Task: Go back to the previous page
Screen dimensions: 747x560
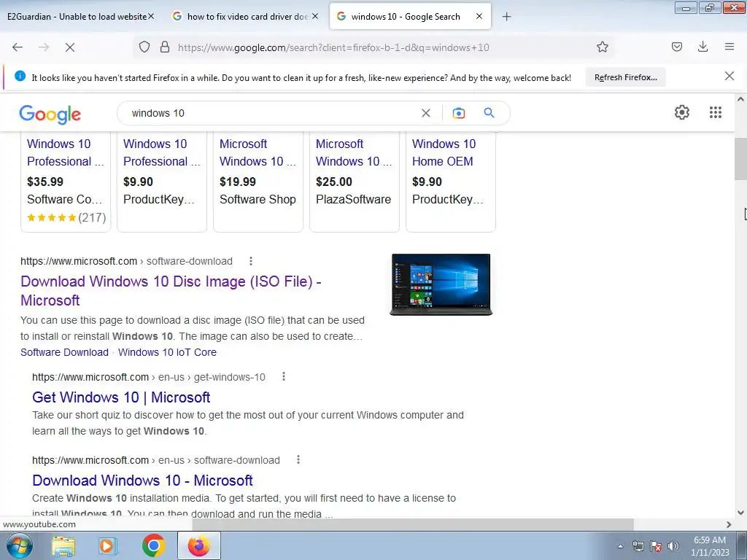Action: [x=18, y=47]
